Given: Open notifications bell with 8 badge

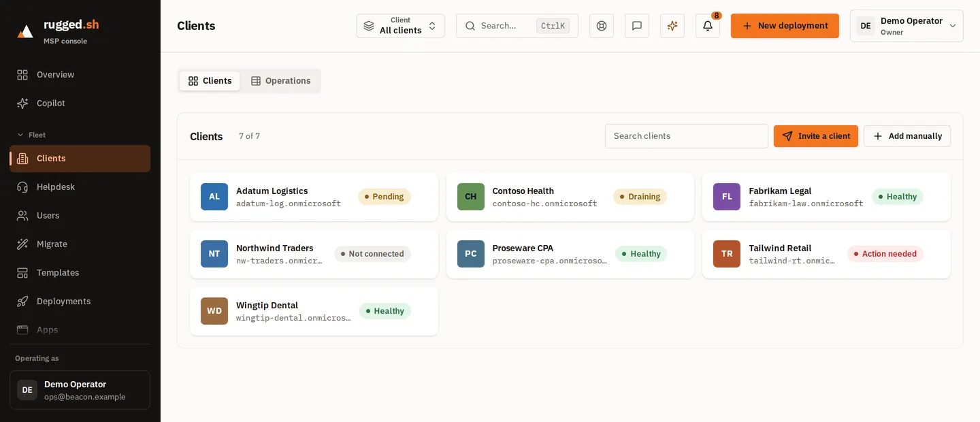Looking at the screenshot, I should pos(708,26).
